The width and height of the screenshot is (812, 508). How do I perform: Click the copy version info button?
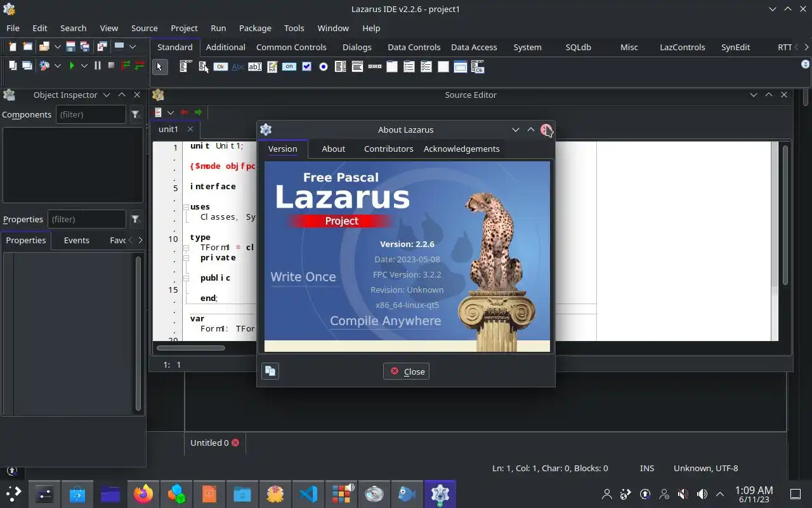coord(270,371)
